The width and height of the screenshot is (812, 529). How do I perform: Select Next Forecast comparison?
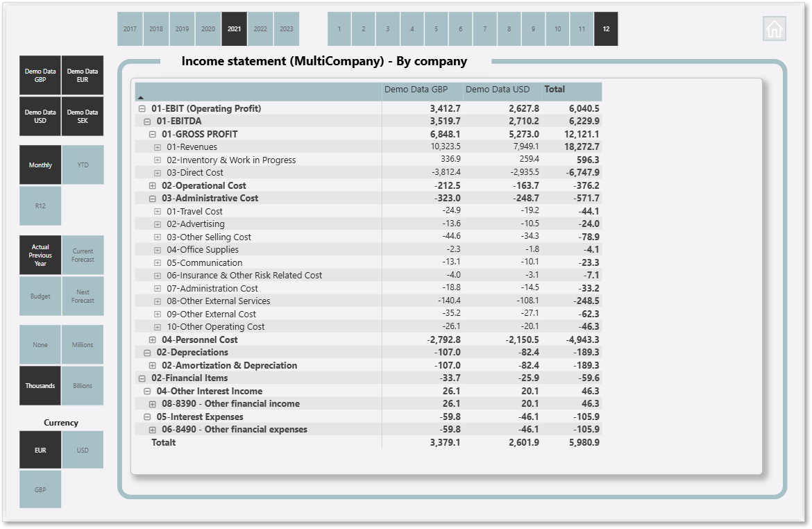(83, 296)
